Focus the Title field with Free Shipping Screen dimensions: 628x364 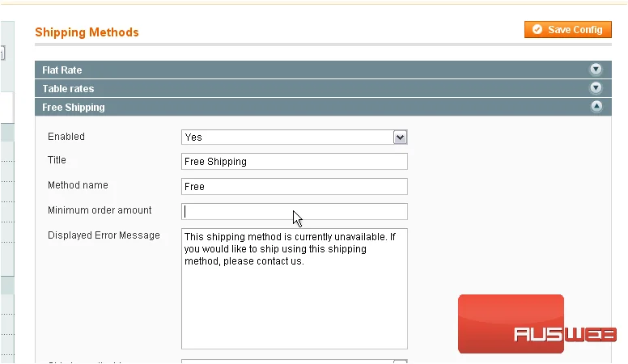coord(295,162)
